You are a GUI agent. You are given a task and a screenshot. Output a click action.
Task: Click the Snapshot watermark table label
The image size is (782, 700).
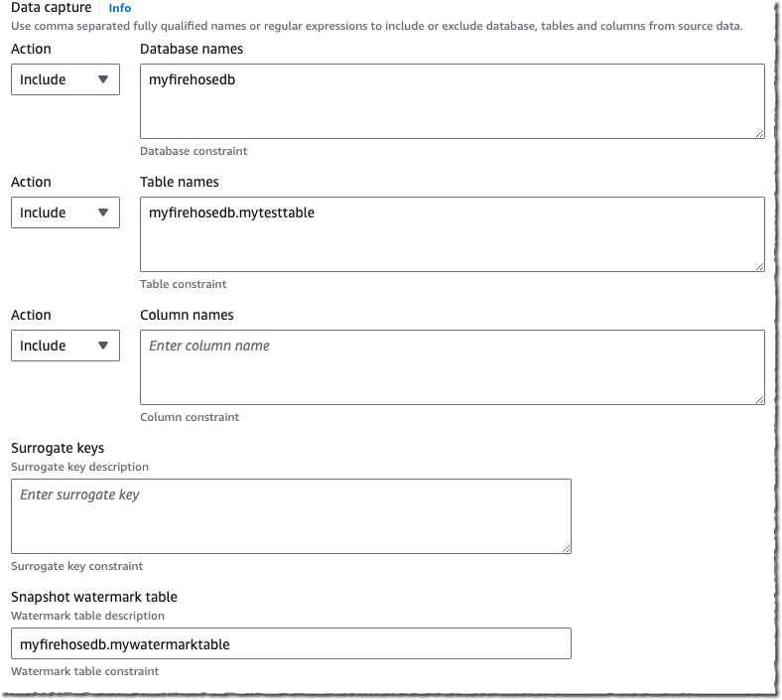pos(94,597)
